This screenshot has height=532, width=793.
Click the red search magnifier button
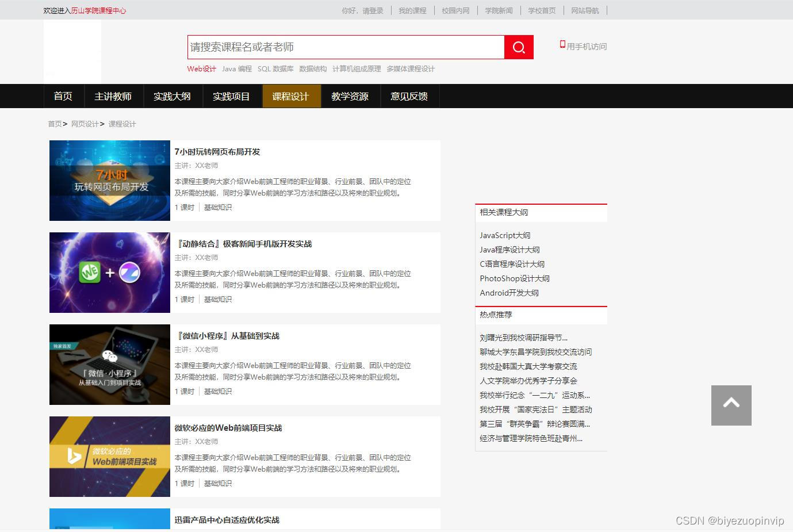tap(519, 47)
